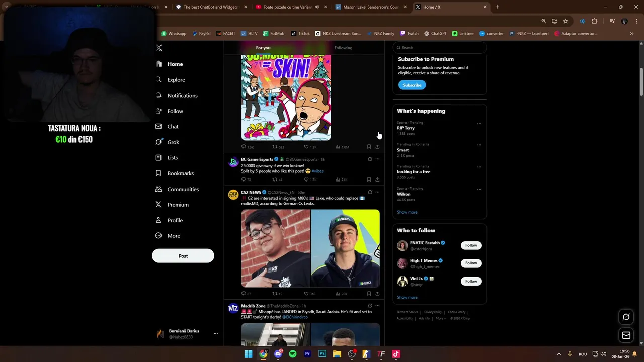
Task: Show hidden bookmarks bar overflow chevron
Action: click(631, 34)
